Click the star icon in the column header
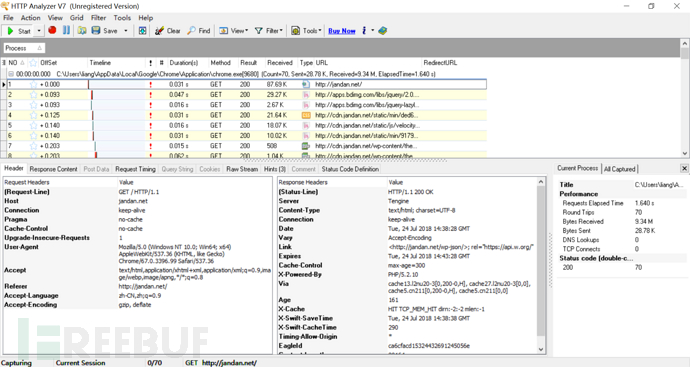Image resolution: width=690 pixels, height=367 pixels. point(33,62)
